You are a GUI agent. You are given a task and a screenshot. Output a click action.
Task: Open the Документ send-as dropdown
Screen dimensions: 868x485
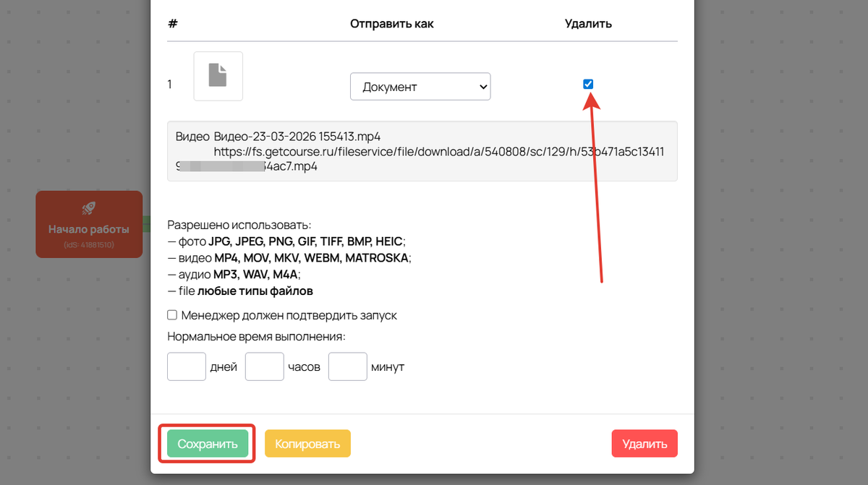coord(420,87)
